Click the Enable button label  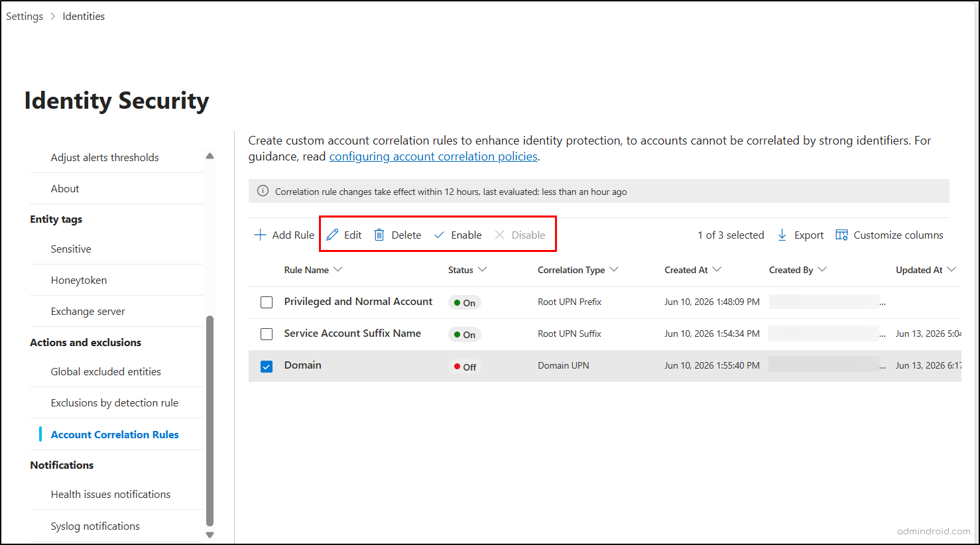coord(466,235)
